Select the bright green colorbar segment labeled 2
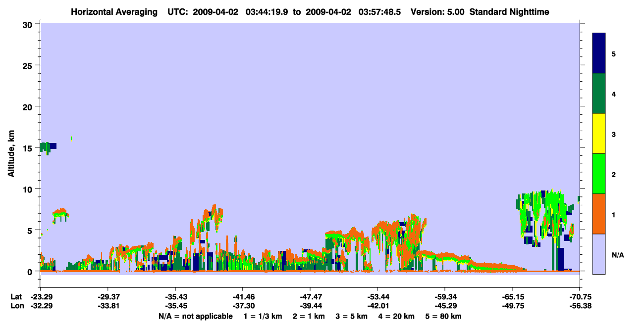 (599, 174)
